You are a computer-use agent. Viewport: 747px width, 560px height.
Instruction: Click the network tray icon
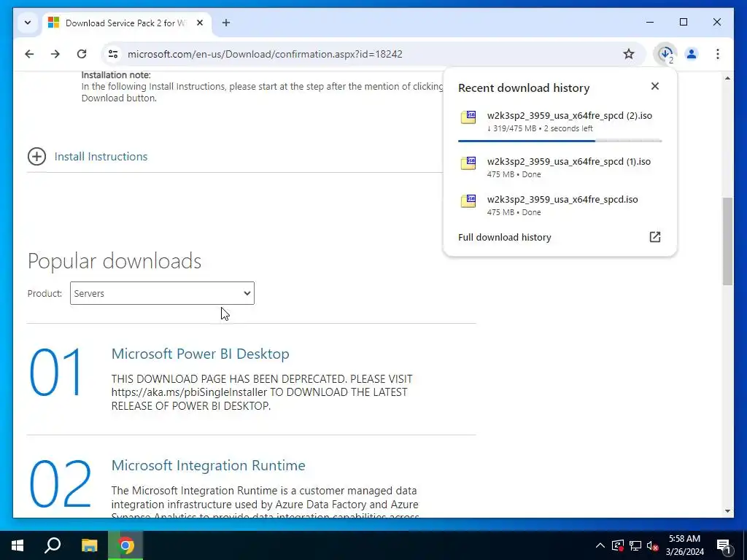click(x=635, y=545)
